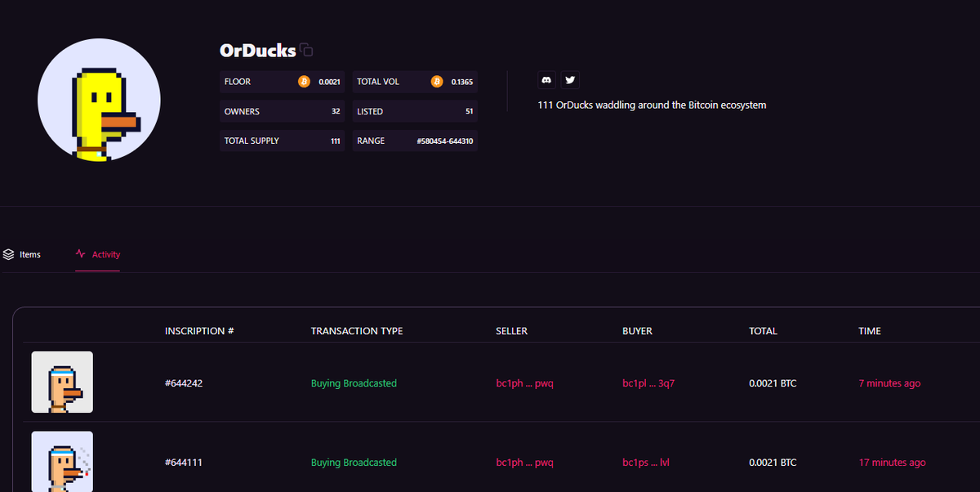Click the collection description about 111 OrDucks

652,105
